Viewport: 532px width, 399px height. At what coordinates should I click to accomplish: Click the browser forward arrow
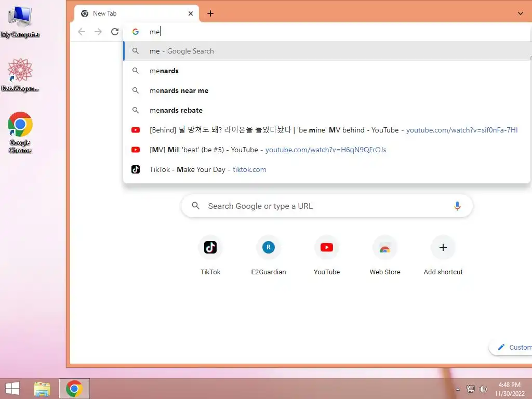click(98, 32)
